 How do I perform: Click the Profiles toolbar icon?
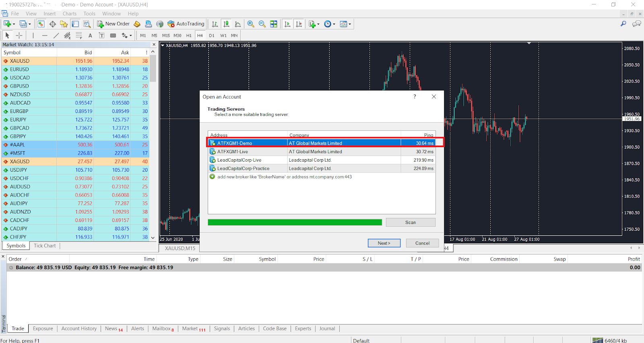point(23,24)
